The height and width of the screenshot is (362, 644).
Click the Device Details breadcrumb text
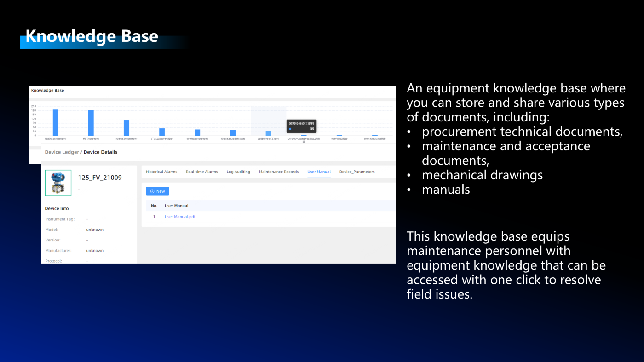(x=100, y=152)
